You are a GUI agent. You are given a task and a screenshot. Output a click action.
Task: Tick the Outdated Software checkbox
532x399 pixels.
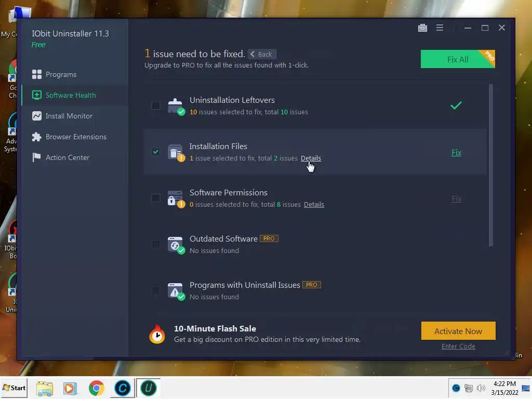pos(156,244)
